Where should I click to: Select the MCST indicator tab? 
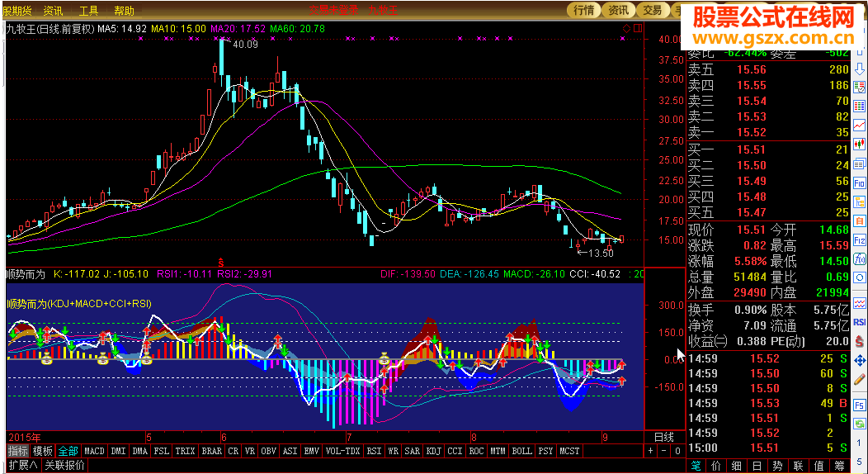tap(569, 452)
